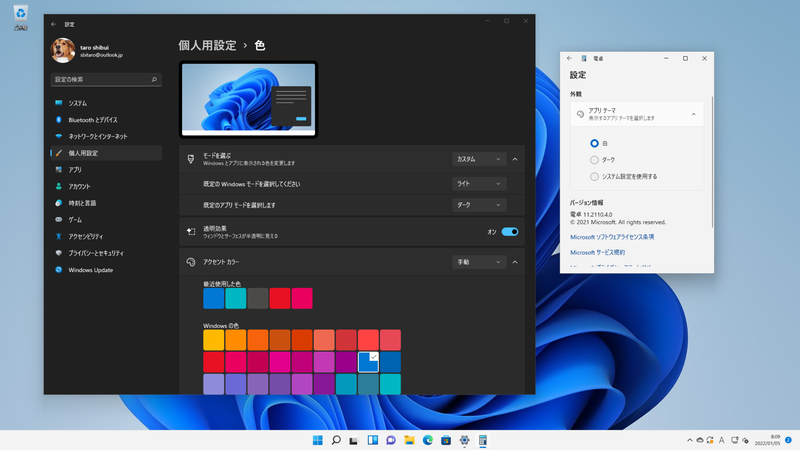This screenshot has width=800, height=450.
Task: Open Windows Update in the sidebar
Action: coord(106,270)
